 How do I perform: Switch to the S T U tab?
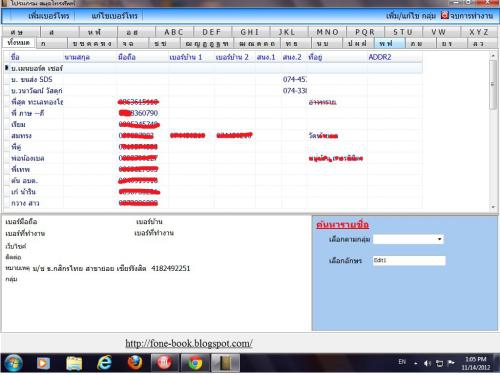coord(403,32)
